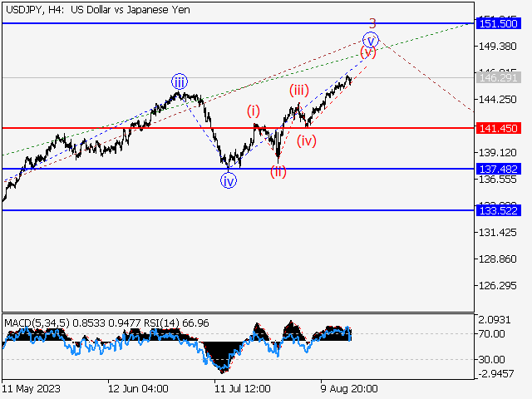Click the 11 May 2023 date label
The height and width of the screenshot is (399, 532).
(32, 389)
